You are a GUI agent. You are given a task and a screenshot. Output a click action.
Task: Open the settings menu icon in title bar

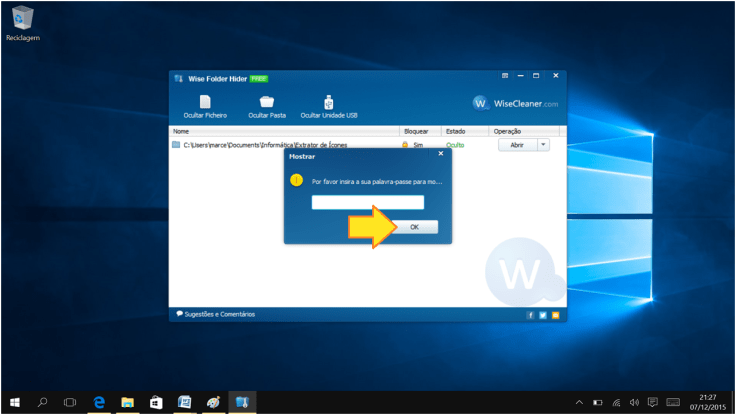505,77
